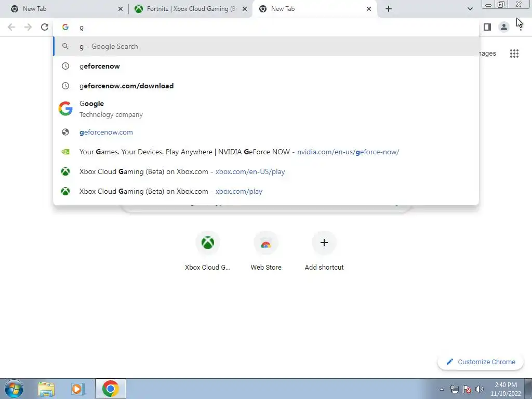This screenshot has width=532, height=399.
Task: Click the NVIDIA icon in suggestions
Action: pyautogui.click(x=65, y=152)
